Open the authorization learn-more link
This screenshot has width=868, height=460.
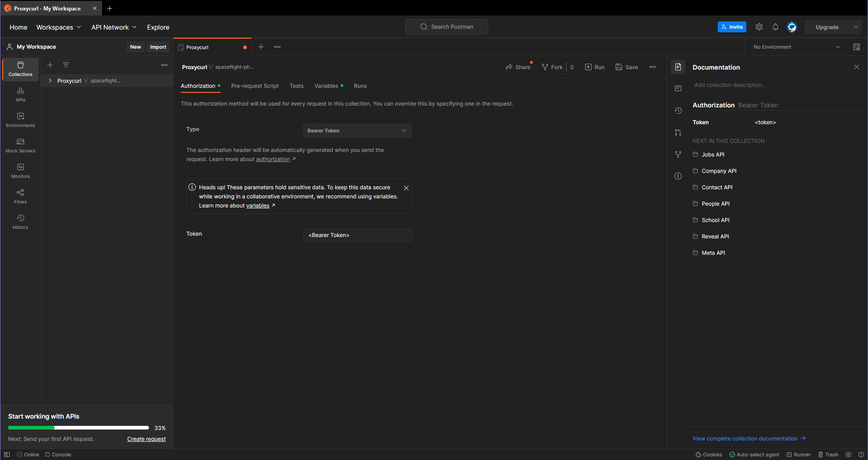(x=273, y=159)
